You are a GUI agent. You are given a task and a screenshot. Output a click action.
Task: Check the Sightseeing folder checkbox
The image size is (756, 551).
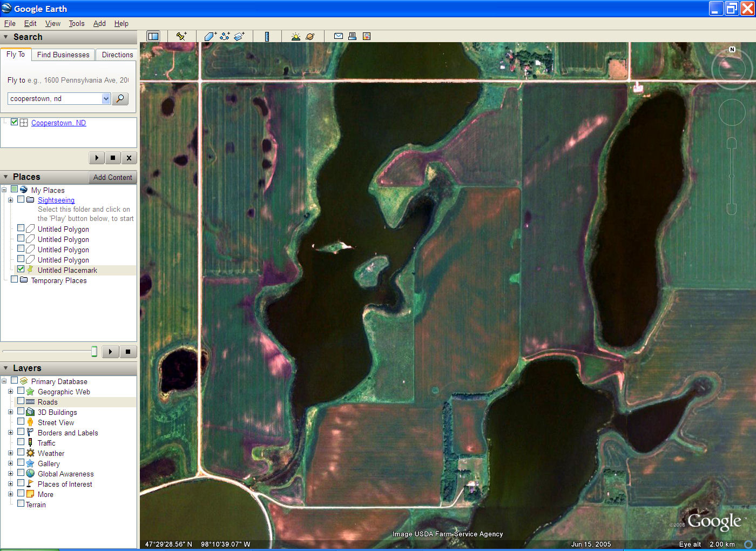point(21,199)
